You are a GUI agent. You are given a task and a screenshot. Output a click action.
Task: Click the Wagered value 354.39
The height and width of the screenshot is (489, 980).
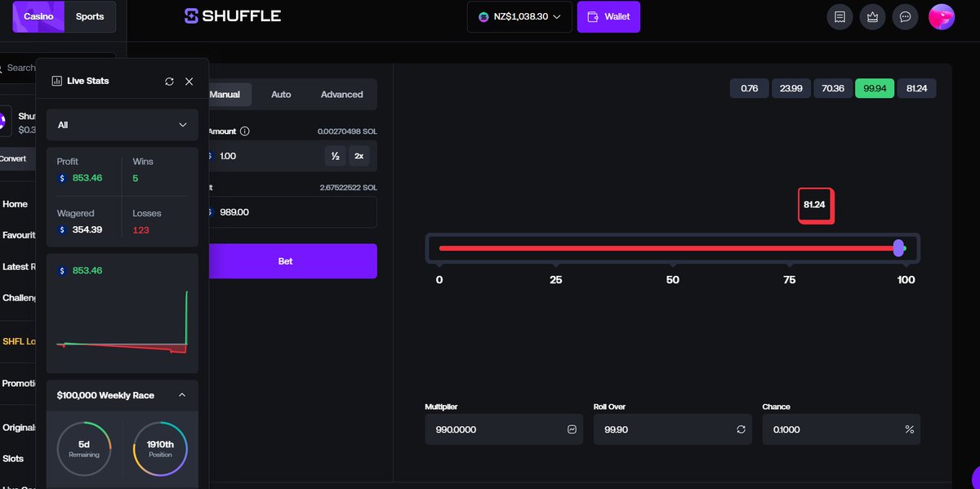tap(87, 230)
